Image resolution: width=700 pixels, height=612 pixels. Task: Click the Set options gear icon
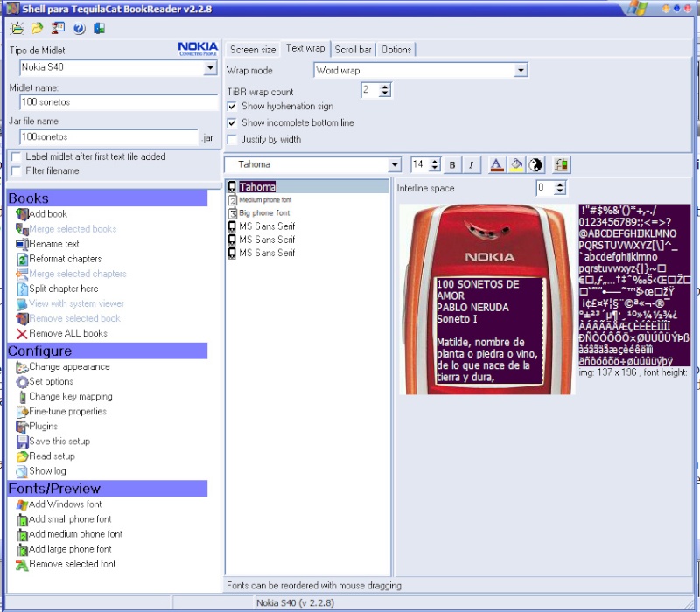[x=22, y=382]
